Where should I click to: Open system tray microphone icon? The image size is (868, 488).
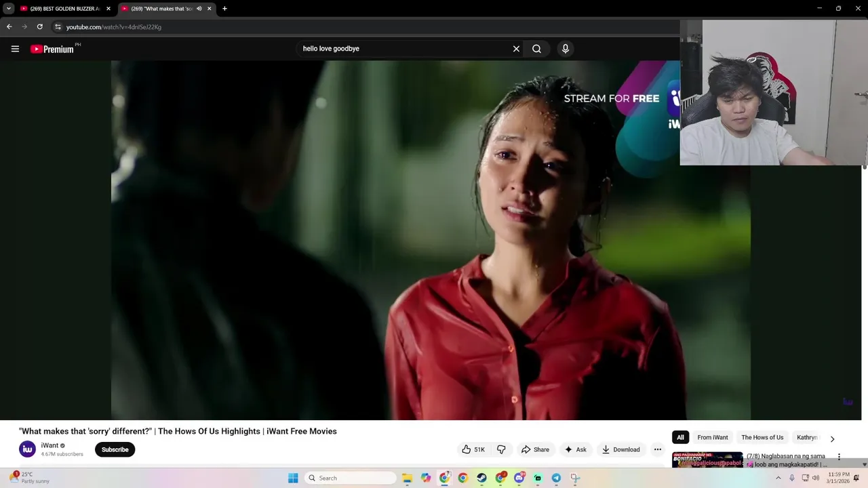[x=791, y=478]
